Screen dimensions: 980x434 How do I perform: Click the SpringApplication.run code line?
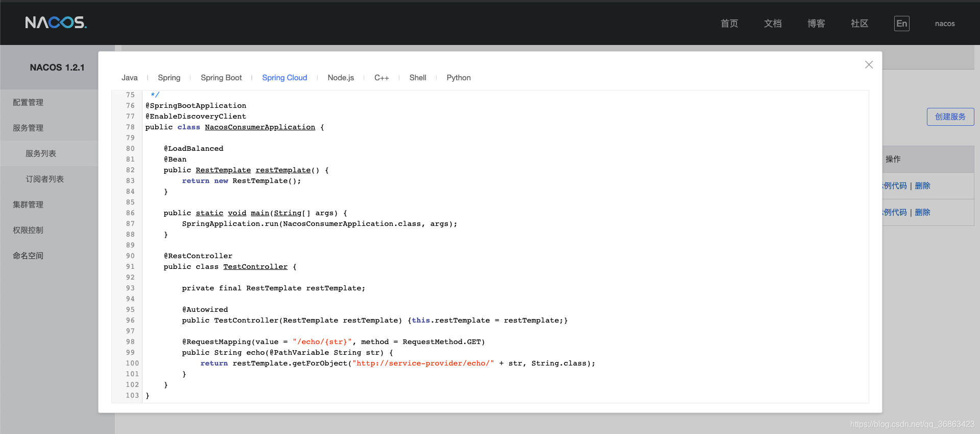coord(320,223)
